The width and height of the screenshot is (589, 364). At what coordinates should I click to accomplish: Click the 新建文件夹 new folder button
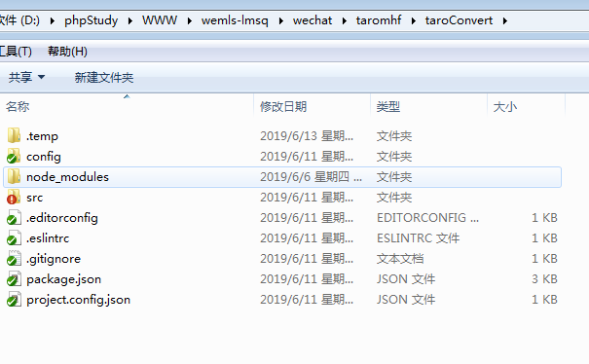click(x=104, y=78)
